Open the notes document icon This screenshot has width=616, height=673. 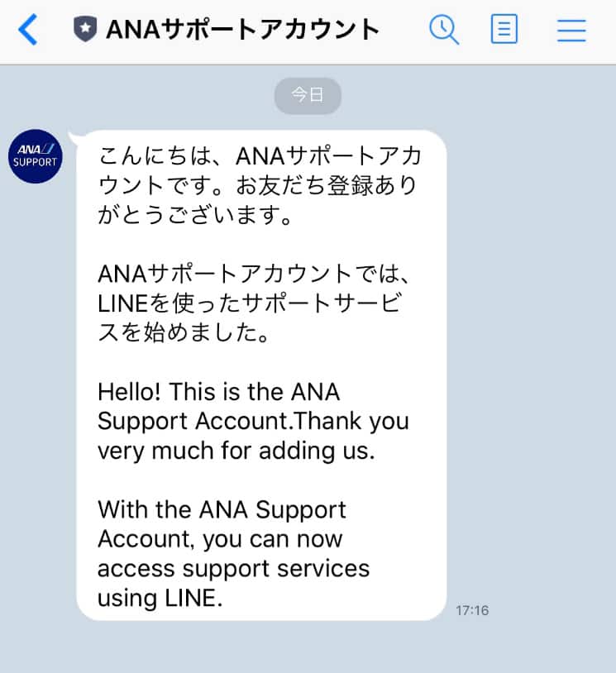coord(504,29)
